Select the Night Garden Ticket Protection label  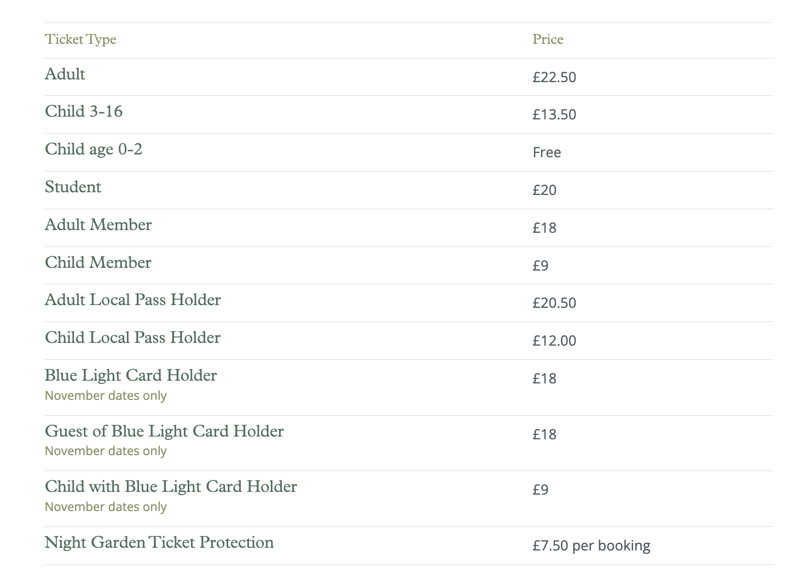pyautogui.click(x=159, y=543)
